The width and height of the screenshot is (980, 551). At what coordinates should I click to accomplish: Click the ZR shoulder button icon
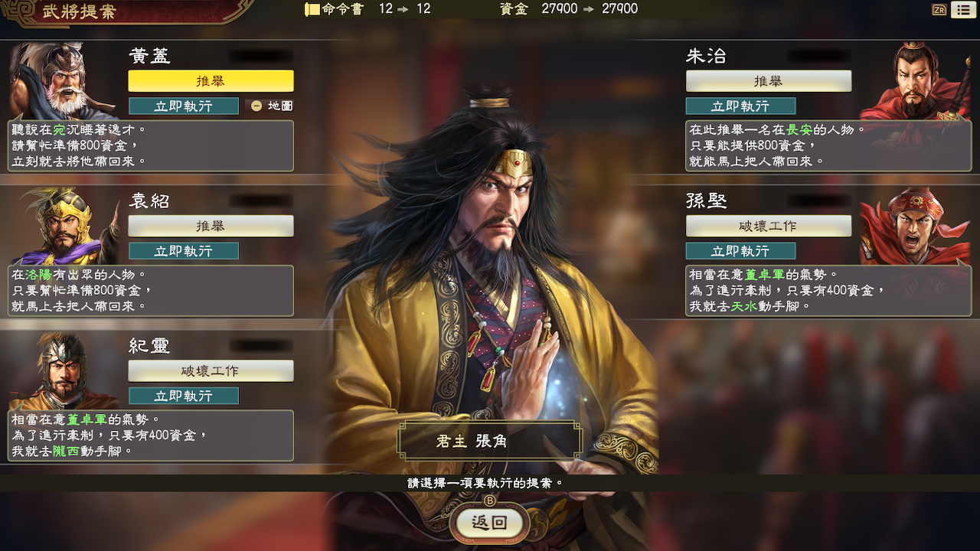tap(939, 10)
